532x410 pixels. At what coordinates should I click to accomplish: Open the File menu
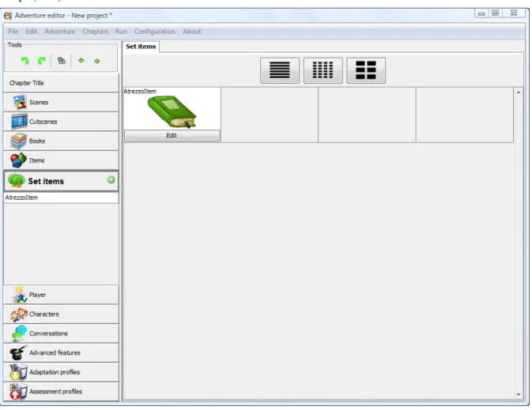point(13,32)
